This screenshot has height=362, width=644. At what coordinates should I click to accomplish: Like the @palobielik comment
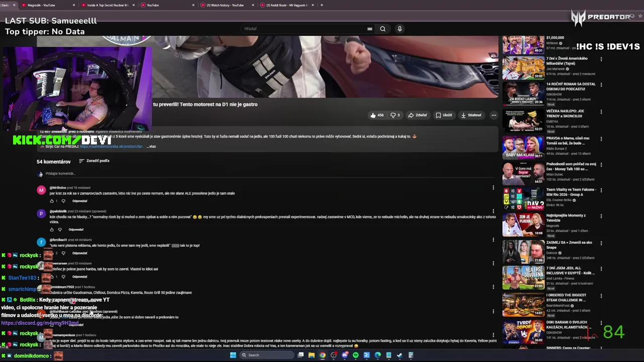52,230
